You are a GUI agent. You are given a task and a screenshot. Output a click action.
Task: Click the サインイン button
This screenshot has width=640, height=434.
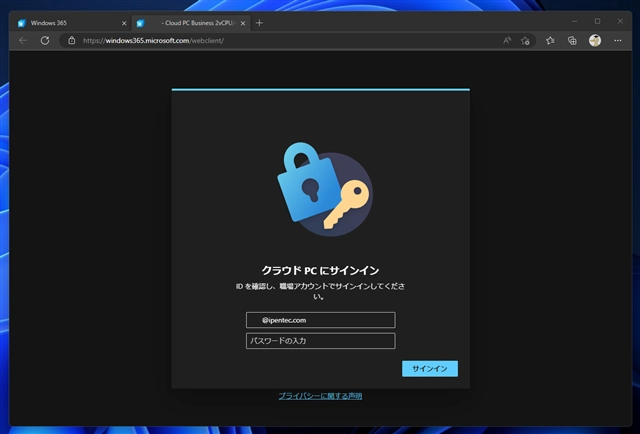(430, 369)
